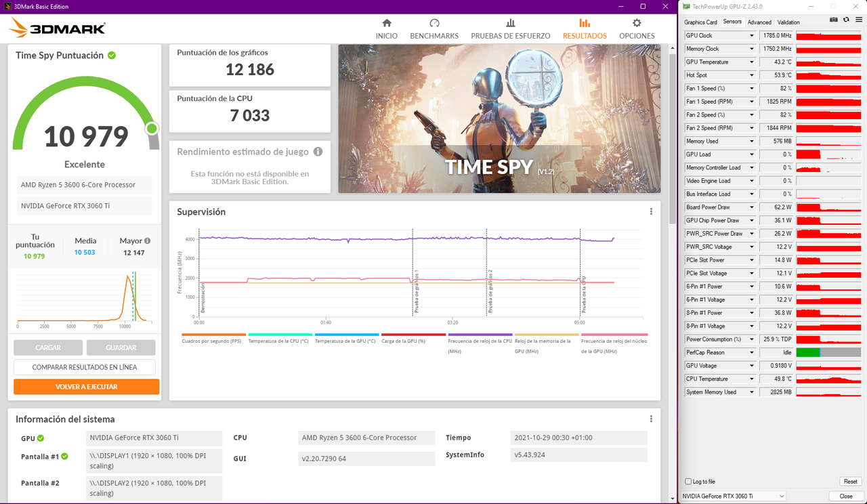Screen dimensions: 867x504
Task: Open the CPU Temperature sensor dropdown
Action: [x=751, y=379]
